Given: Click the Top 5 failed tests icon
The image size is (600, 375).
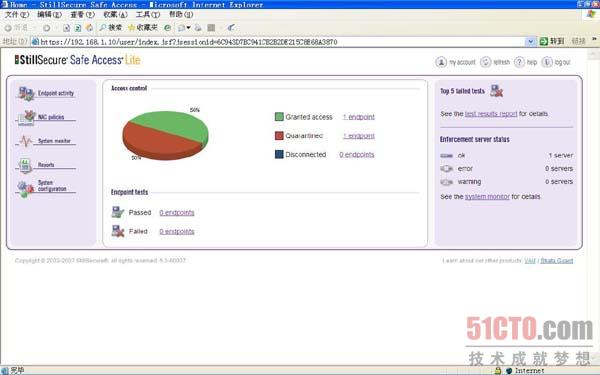Looking at the screenshot, I should (497, 91).
